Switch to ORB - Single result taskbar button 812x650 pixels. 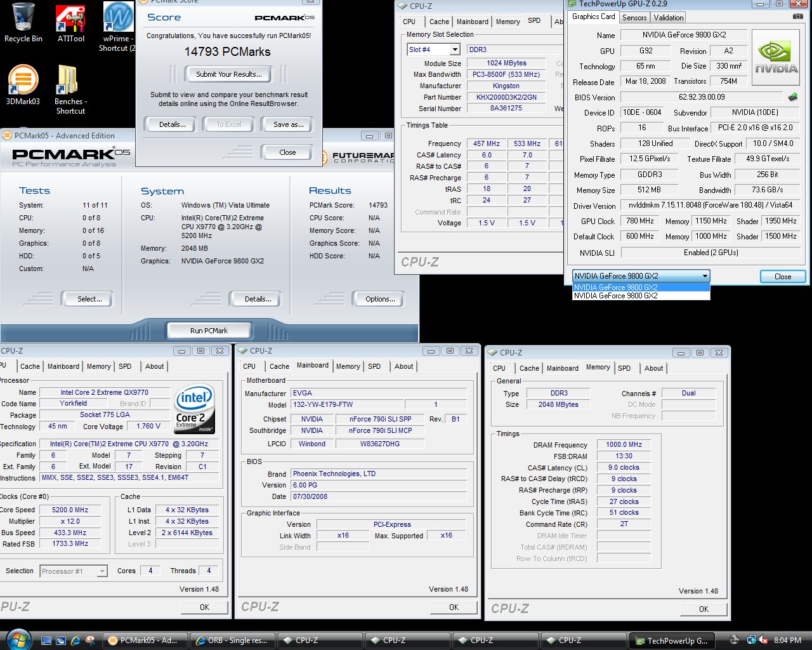(x=233, y=640)
